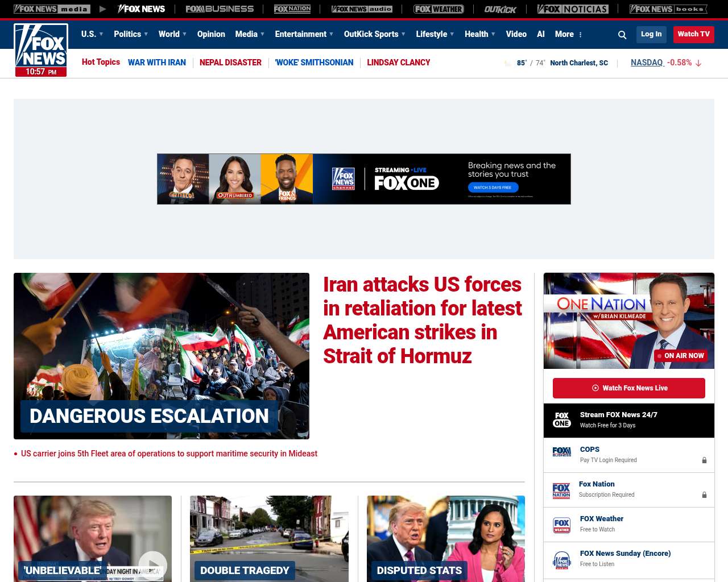Click the Fox Nation icon in sidebar
Viewport: 728px width, 582px height.
tap(561, 490)
